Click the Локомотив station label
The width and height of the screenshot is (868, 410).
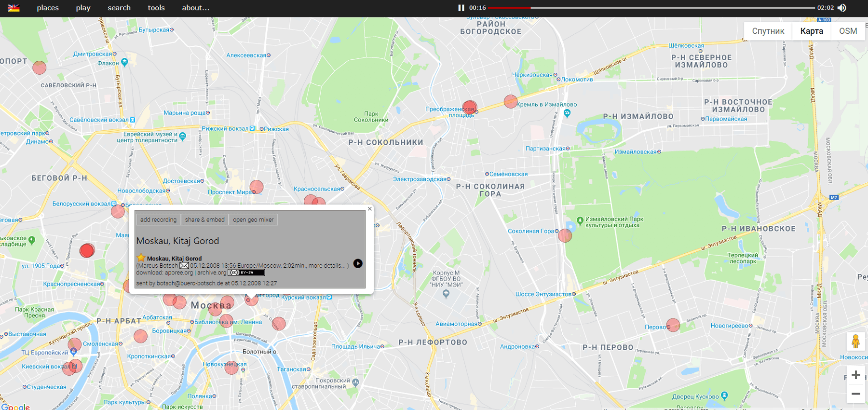577,80
